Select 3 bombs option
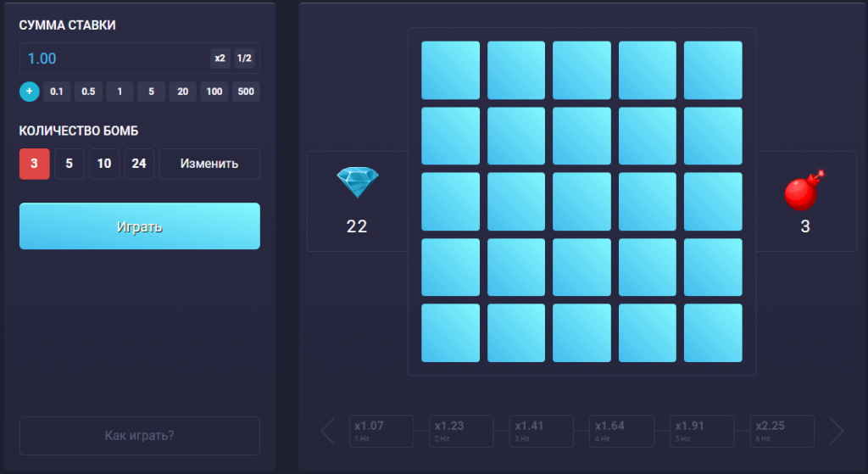Viewport: 868px width, 474px height. click(x=34, y=164)
